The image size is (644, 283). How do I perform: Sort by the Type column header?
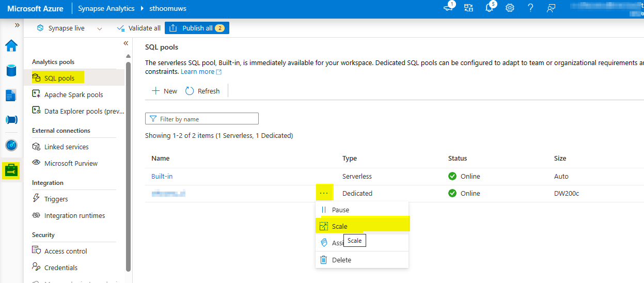[x=350, y=158]
